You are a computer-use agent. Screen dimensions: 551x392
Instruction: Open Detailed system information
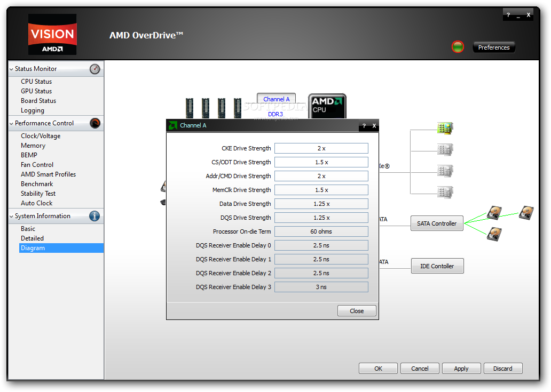[x=32, y=238]
